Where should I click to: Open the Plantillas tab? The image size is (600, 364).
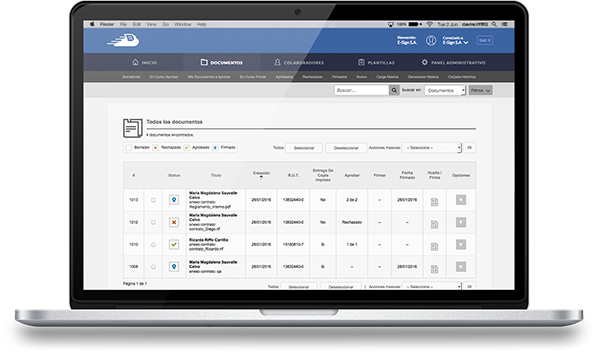tap(376, 62)
